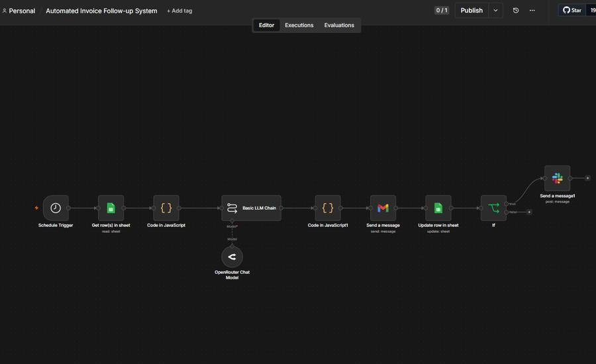Image resolution: width=596 pixels, height=364 pixels.
Task: Open the Basic LLM Chain node
Action: click(x=251, y=208)
